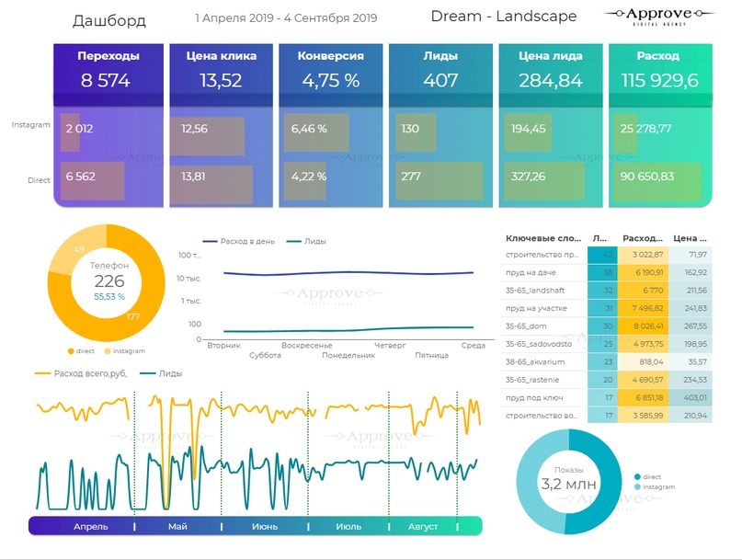
Task: Click the Дашборд heading
Action: click(109, 21)
